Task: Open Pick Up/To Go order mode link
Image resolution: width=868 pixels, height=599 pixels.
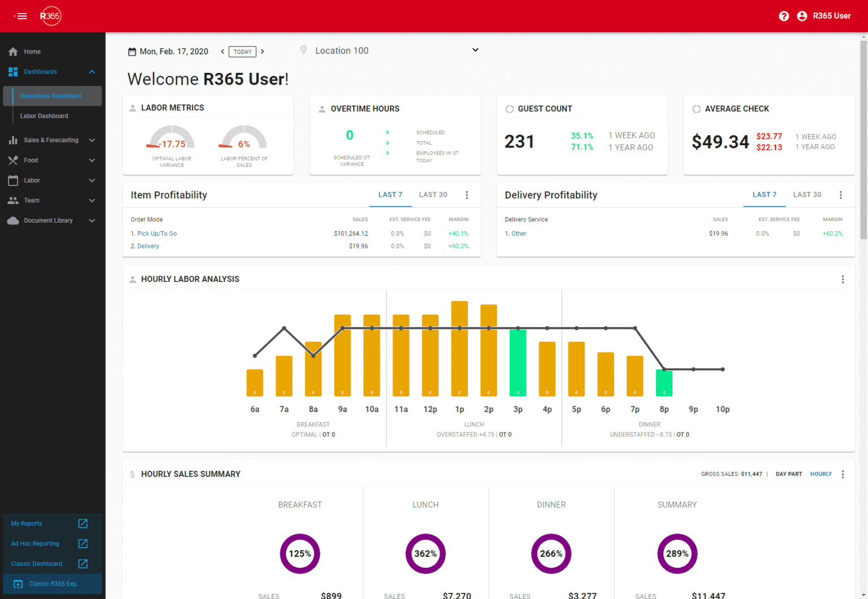Action: tap(157, 233)
